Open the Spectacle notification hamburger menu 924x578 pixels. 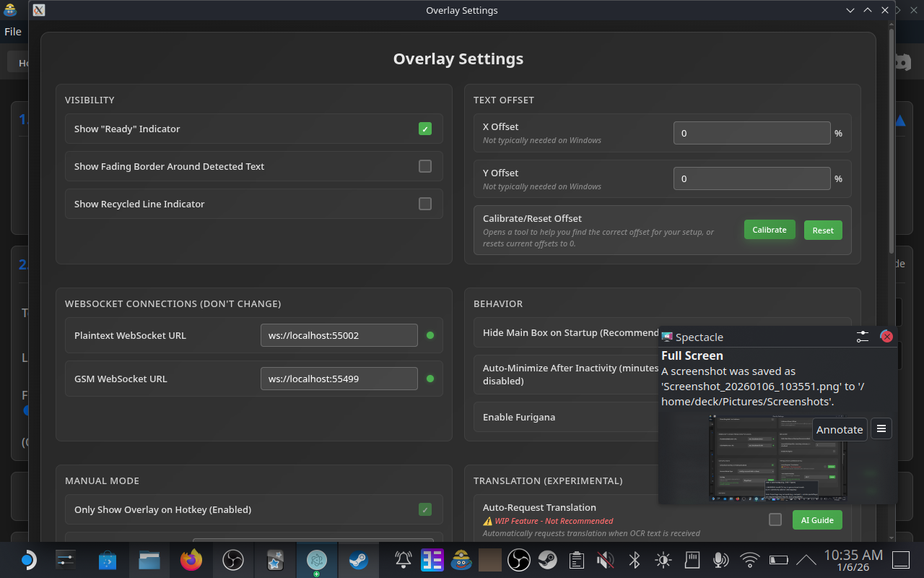click(881, 428)
